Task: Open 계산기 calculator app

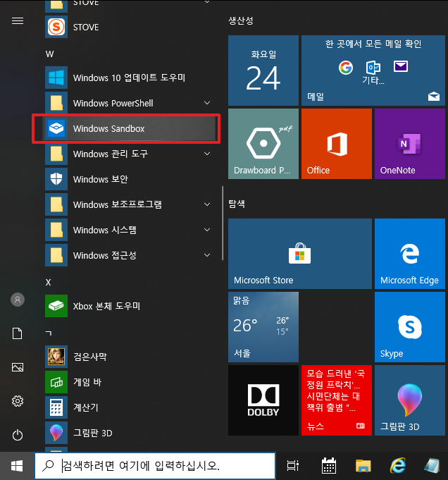Action: coord(130,407)
